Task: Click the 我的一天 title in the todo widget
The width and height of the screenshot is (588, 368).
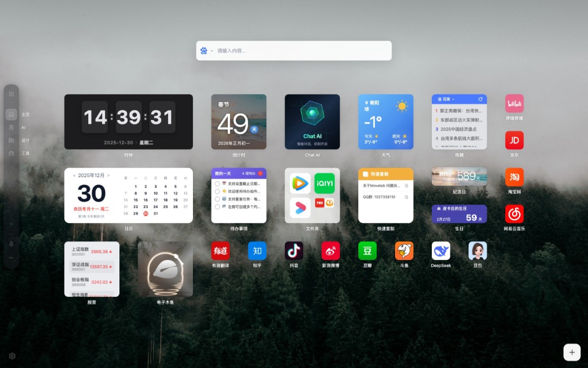Action: coord(222,173)
